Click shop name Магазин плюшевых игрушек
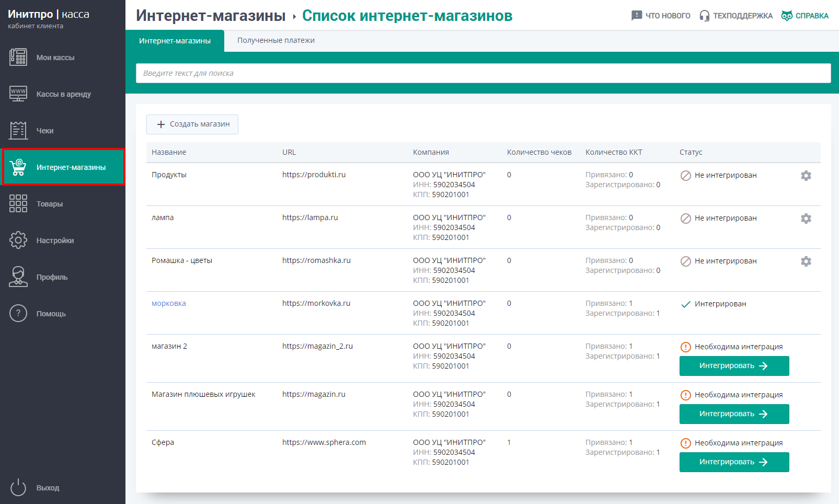The width and height of the screenshot is (839, 504). point(203,394)
